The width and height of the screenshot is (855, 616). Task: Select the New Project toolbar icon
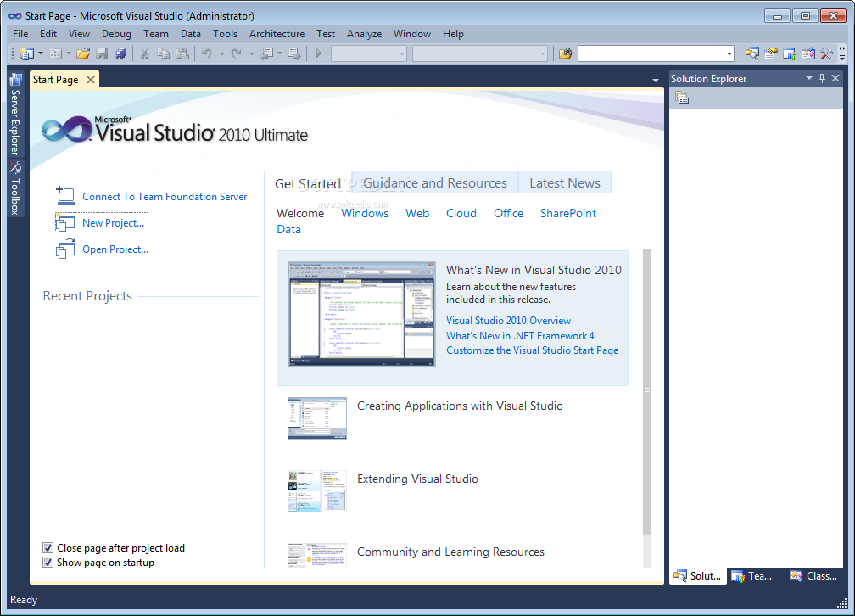click(x=28, y=53)
